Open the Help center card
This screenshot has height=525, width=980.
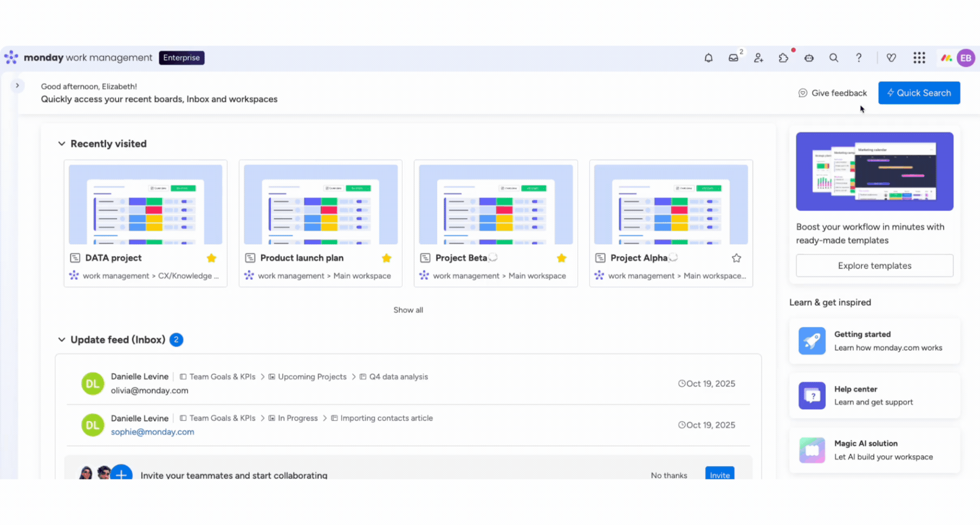point(874,396)
